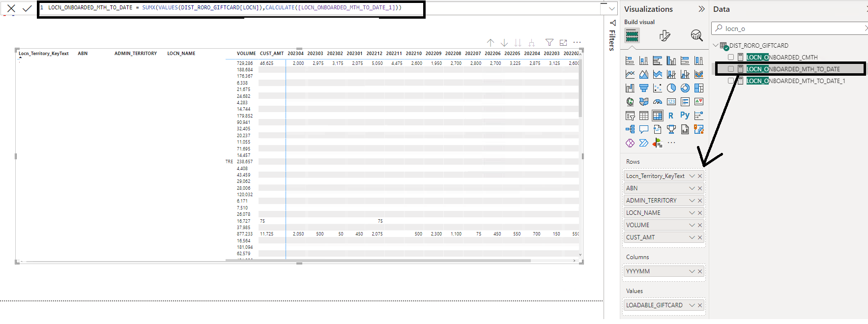Open Locn_Territory_KeyText field dropdown in Rows

click(692, 176)
